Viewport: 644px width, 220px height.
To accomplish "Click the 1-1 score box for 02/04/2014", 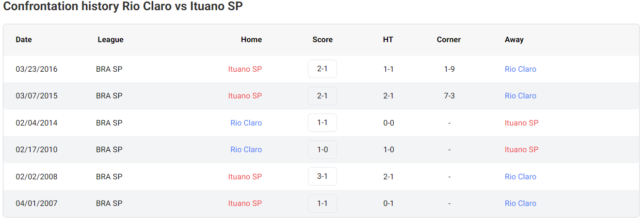I will click(x=322, y=123).
